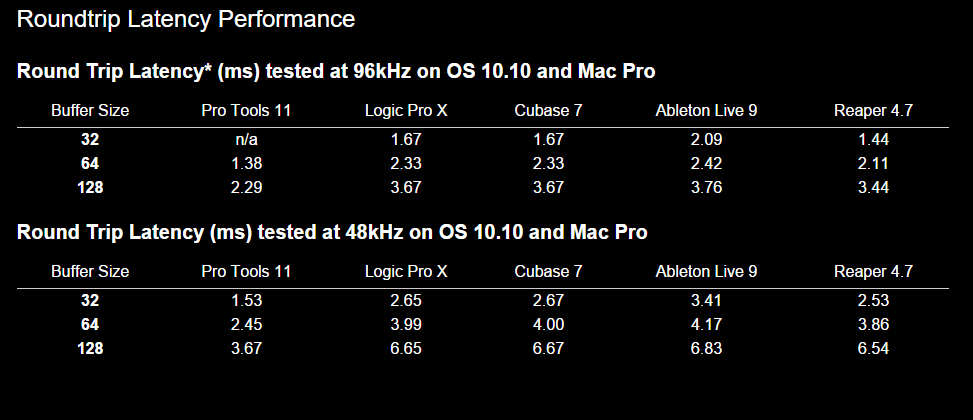Click the Reaper value 2.11
This screenshot has width=973, height=420.
pos(873,163)
